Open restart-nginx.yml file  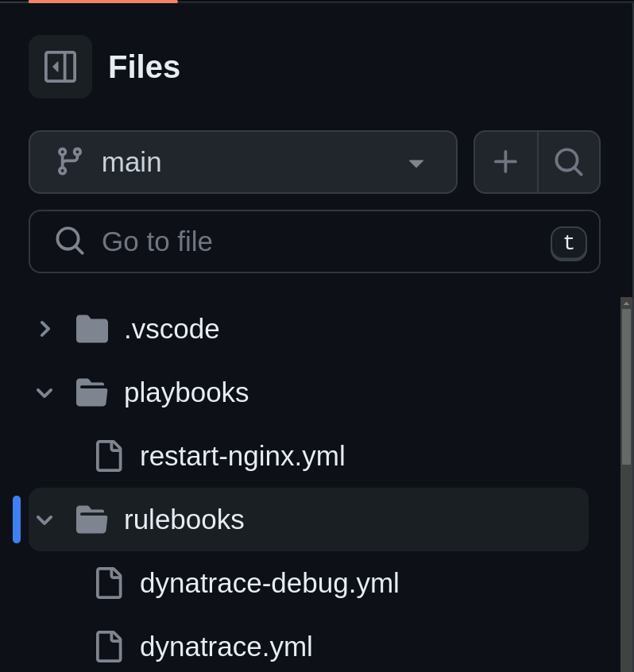[242, 456]
